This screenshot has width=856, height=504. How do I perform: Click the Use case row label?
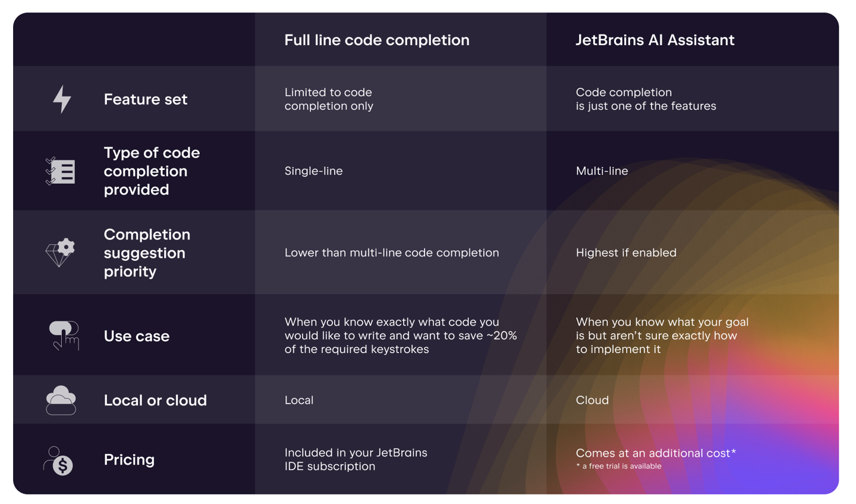tap(136, 336)
